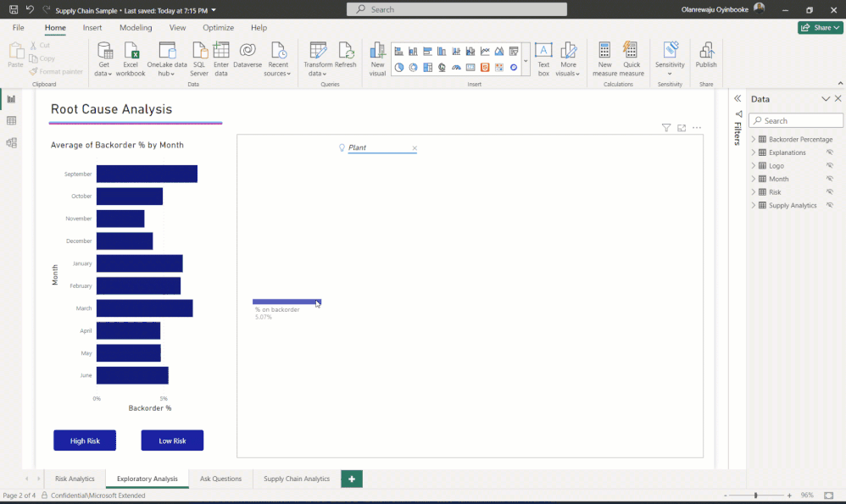Expand the Backorder Percentage table
Image resolution: width=846 pixels, height=504 pixels.
pyautogui.click(x=754, y=139)
